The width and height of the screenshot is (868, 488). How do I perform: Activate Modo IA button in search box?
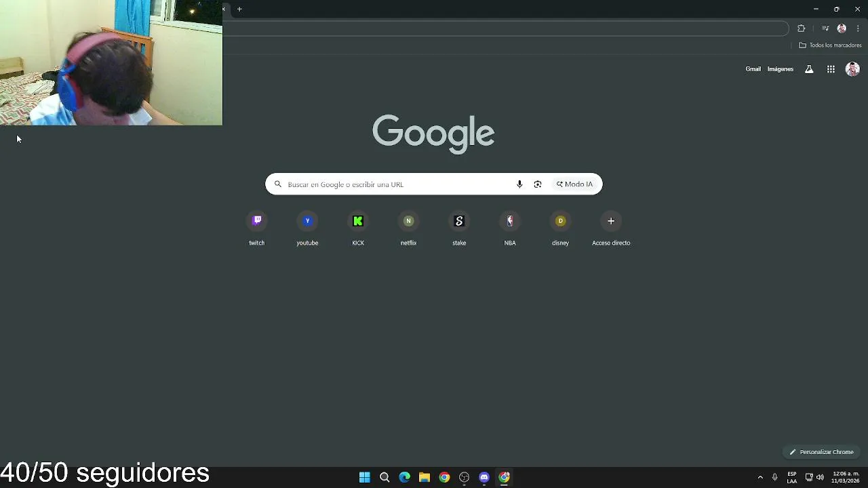coord(574,184)
